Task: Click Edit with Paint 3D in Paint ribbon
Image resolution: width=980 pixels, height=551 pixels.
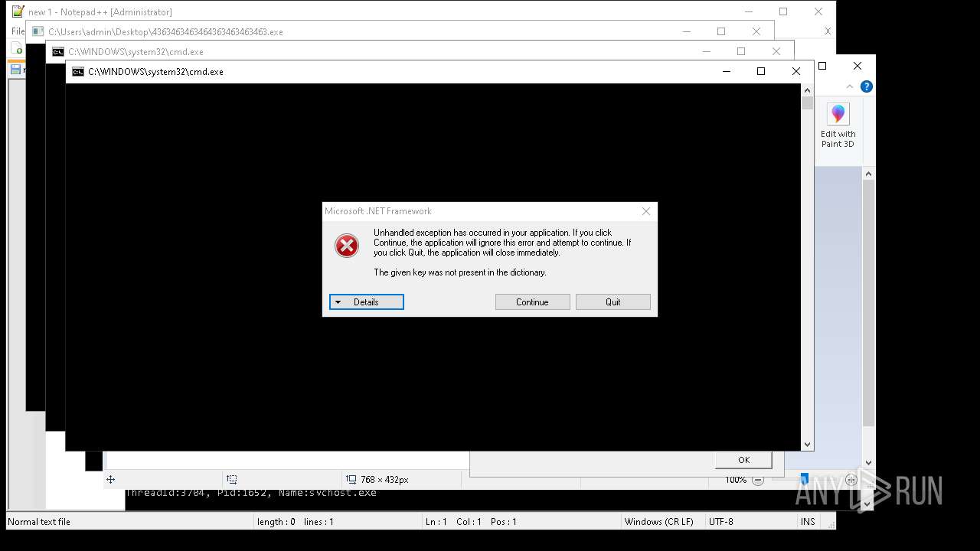Action: point(838,126)
